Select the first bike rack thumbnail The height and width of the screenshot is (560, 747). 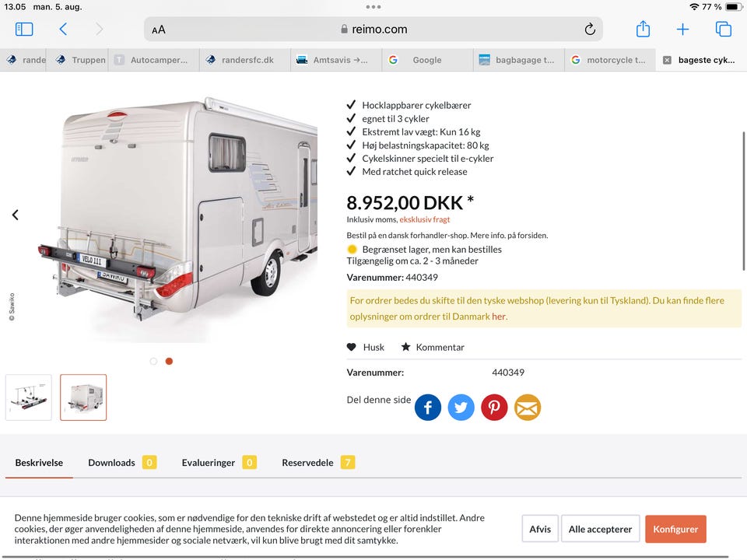click(29, 397)
